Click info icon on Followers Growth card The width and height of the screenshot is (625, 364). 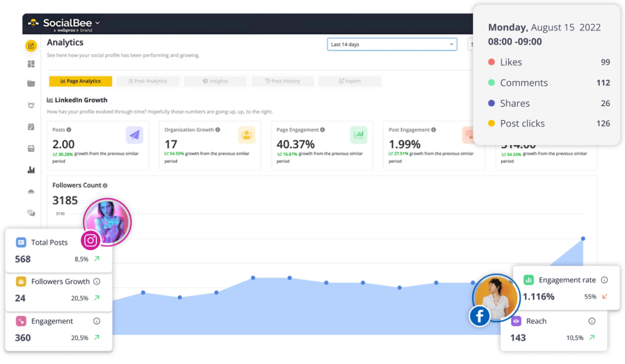tap(97, 282)
